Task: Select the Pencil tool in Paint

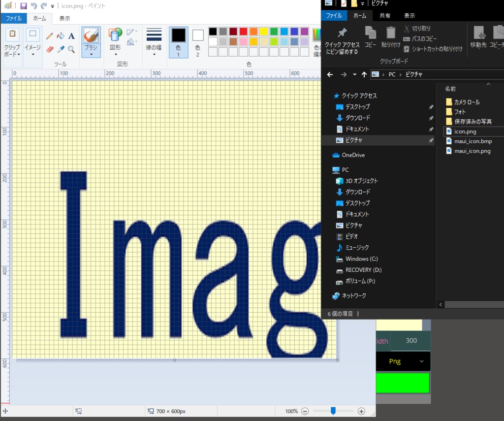Action: (x=49, y=35)
